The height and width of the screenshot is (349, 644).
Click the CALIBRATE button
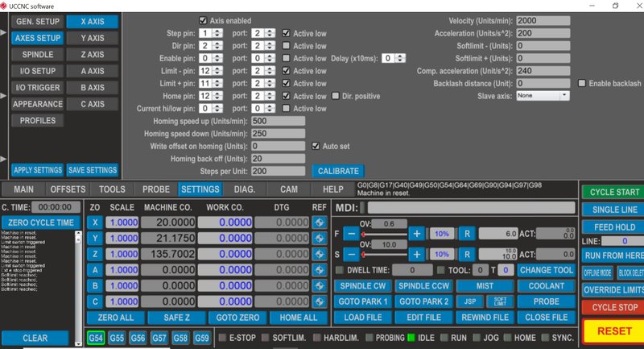[x=338, y=171]
